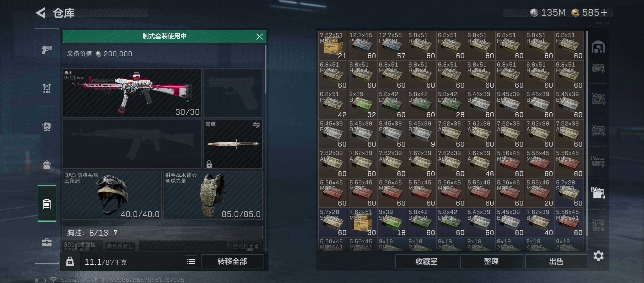644x283 pixels.
Task: Click the inventory grid scrollbar
Action: [587, 133]
